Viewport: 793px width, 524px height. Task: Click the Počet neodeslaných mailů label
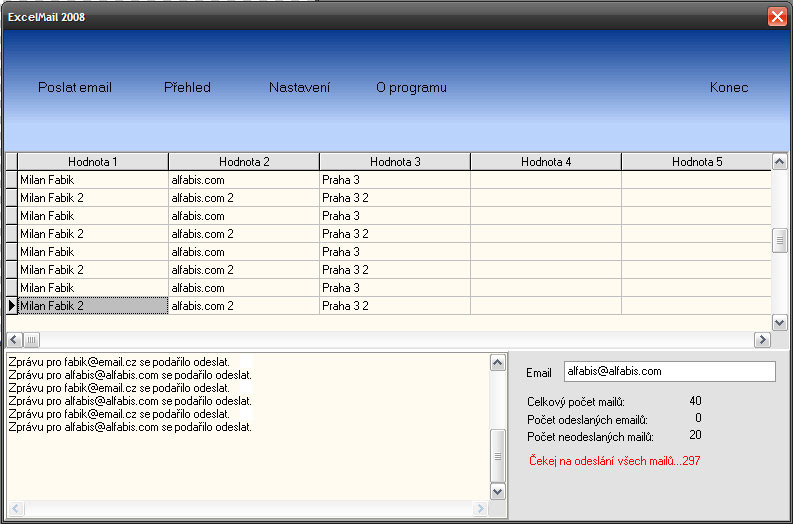tap(590, 437)
